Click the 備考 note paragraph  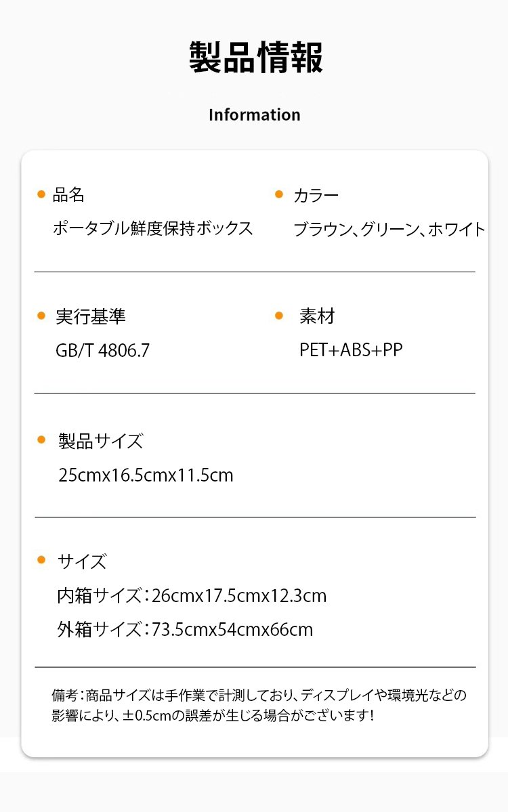click(x=259, y=705)
